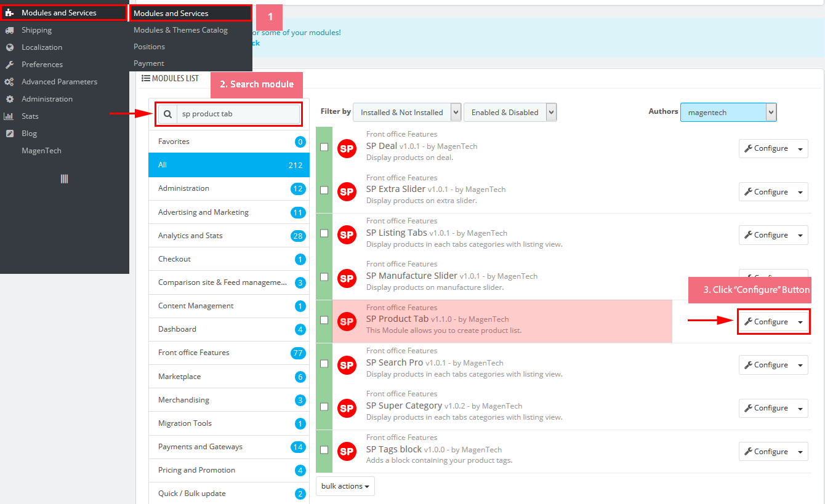Click Configure for SP Product Tab

click(x=767, y=322)
